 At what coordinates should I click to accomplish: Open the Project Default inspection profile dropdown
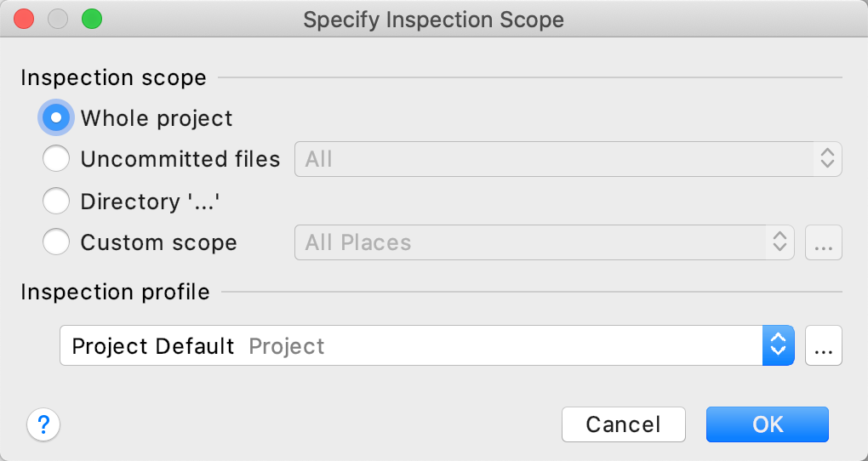click(408, 346)
